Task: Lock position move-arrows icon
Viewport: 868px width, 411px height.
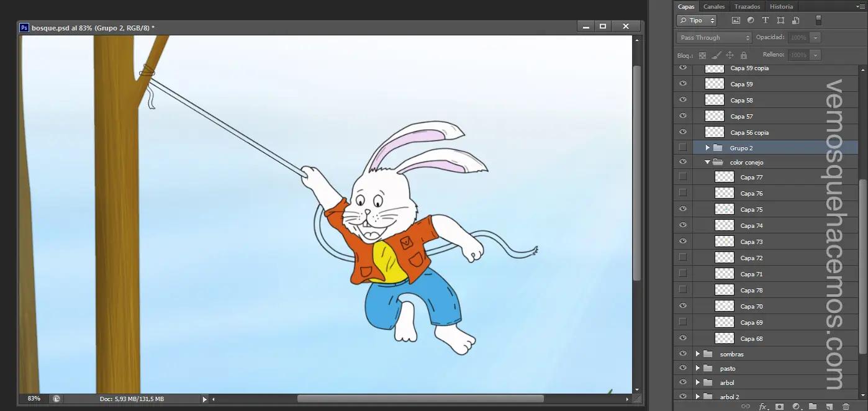Action: (x=730, y=55)
